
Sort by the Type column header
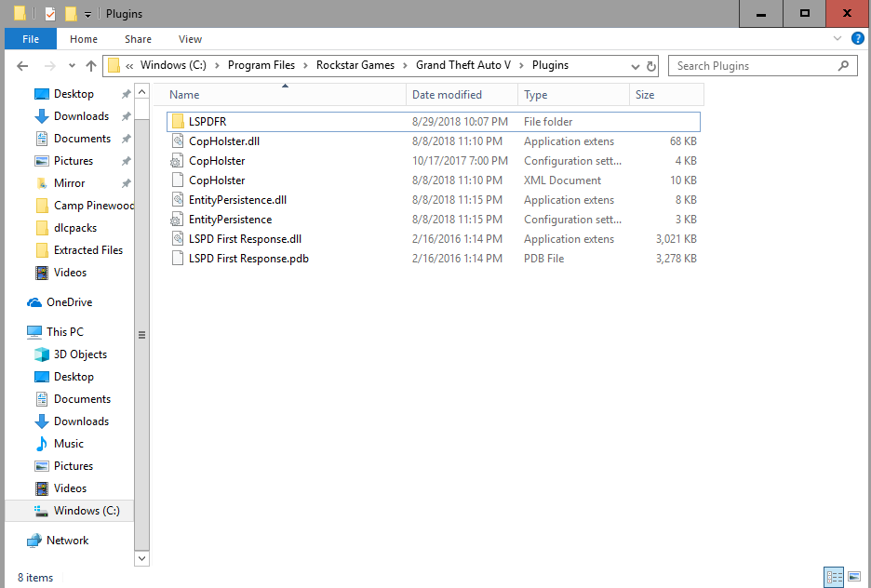click(574, 94)
